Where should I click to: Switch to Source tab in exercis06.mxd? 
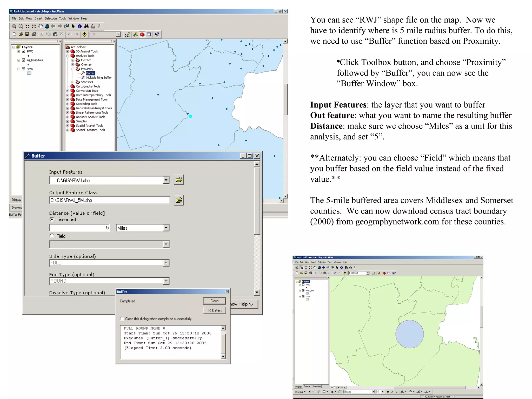pos(307,387)
